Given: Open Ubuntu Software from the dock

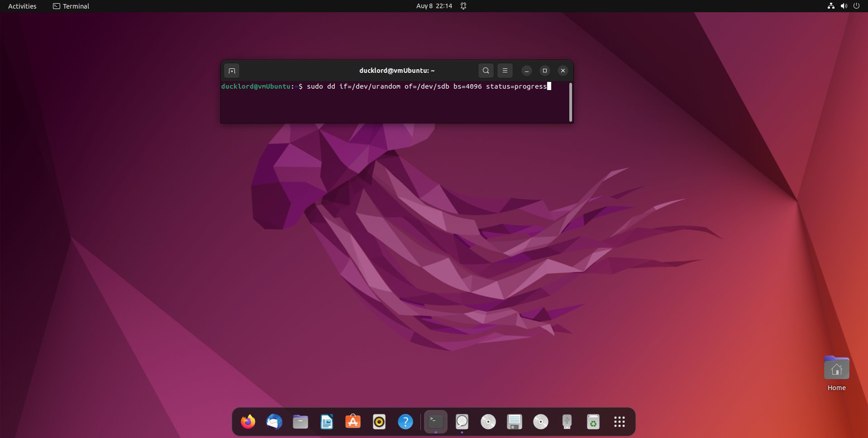Looking at the screenshot, I should (x=353, y=422).
